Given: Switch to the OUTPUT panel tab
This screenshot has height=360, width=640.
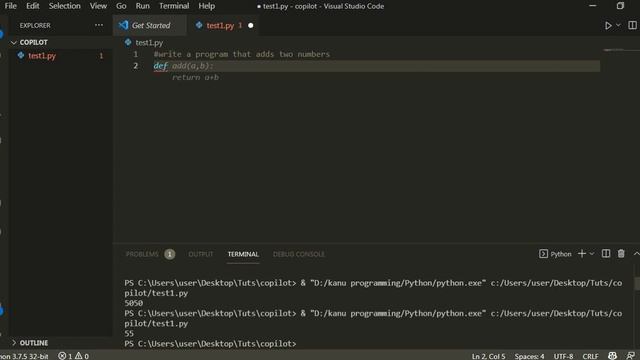Looking at the screenshot, I should (200, 254).
